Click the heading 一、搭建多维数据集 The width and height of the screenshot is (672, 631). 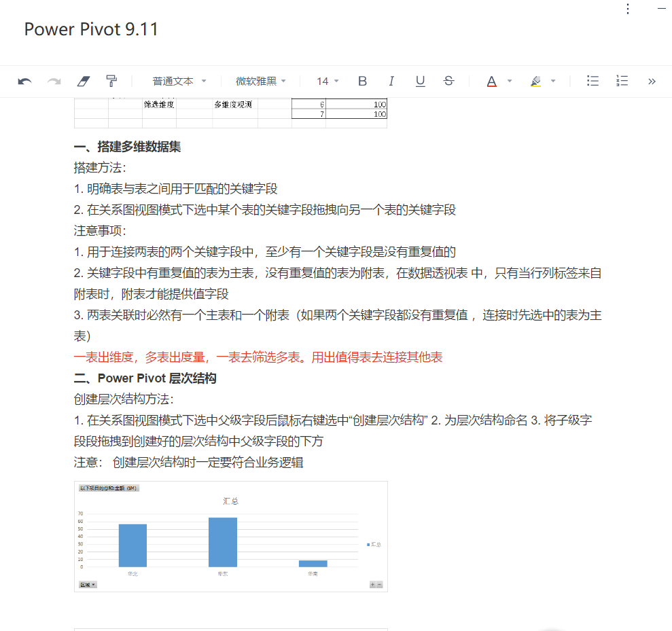tap(127, 147)
